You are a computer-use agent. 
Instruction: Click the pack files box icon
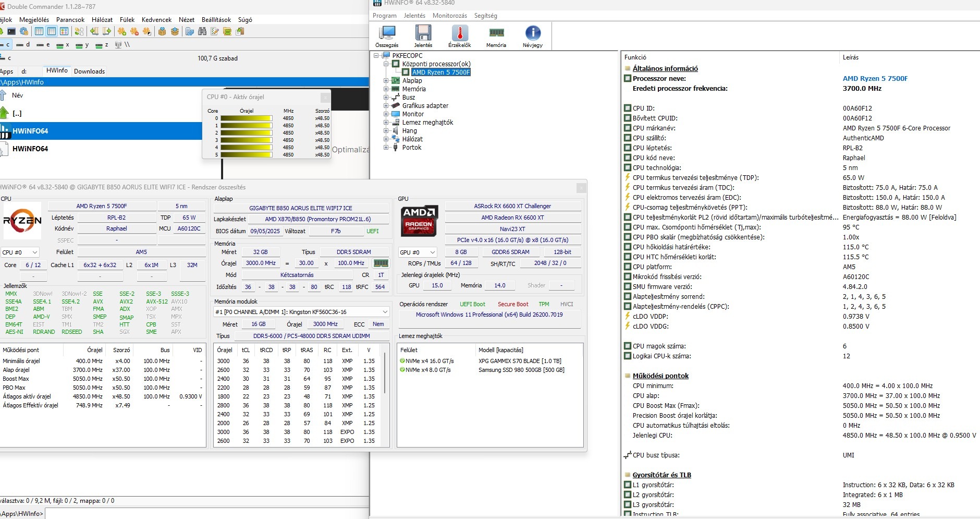click(162, 32)
